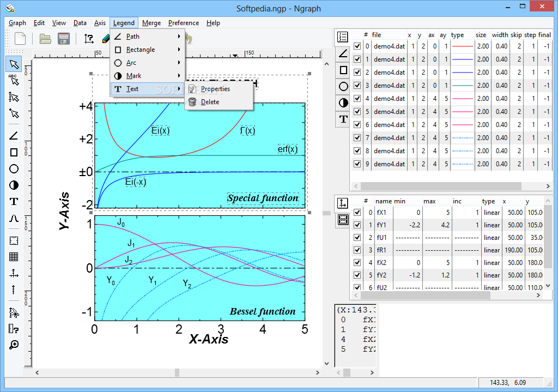Expand the Mark submenu arrow
The image size is (558, 392).
point(179,75)
